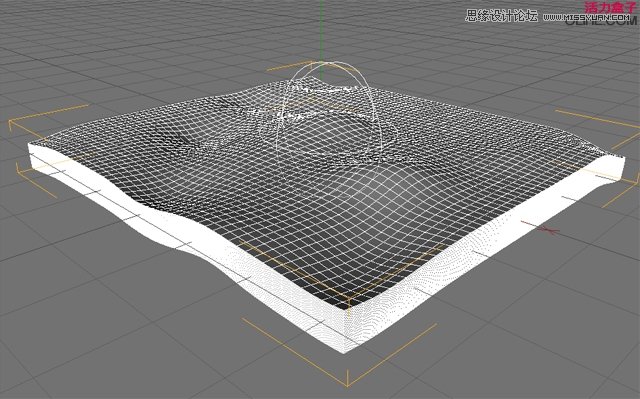Select the hemisphere dome wireframe object
Viewport: 640px width, 399px height.
(330, 112)
